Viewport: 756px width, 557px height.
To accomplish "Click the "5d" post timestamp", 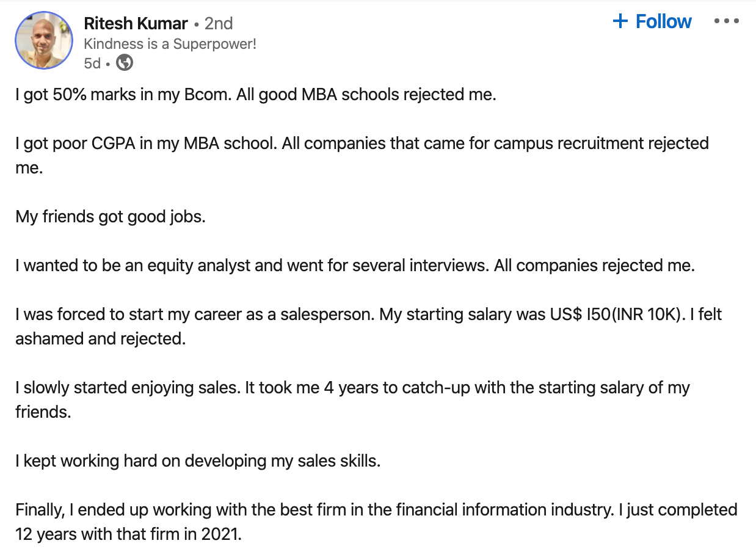I will pyautogui.click(x=92, y=63).
